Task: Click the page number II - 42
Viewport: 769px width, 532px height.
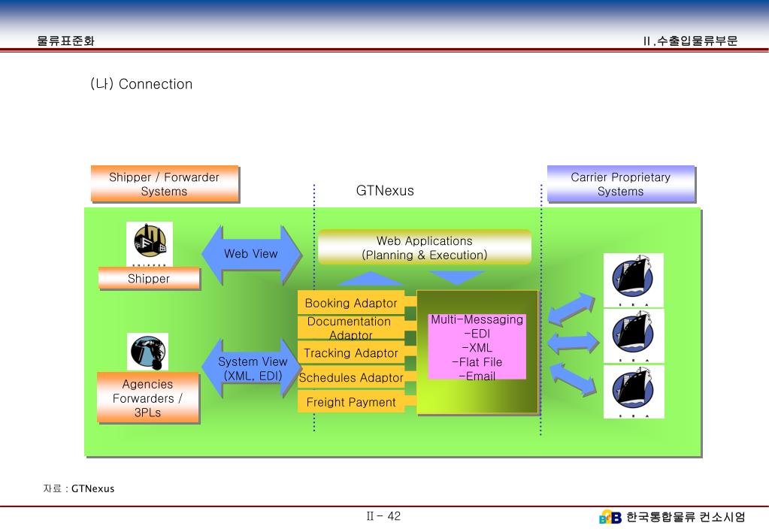Action: (x=383, y=515)
